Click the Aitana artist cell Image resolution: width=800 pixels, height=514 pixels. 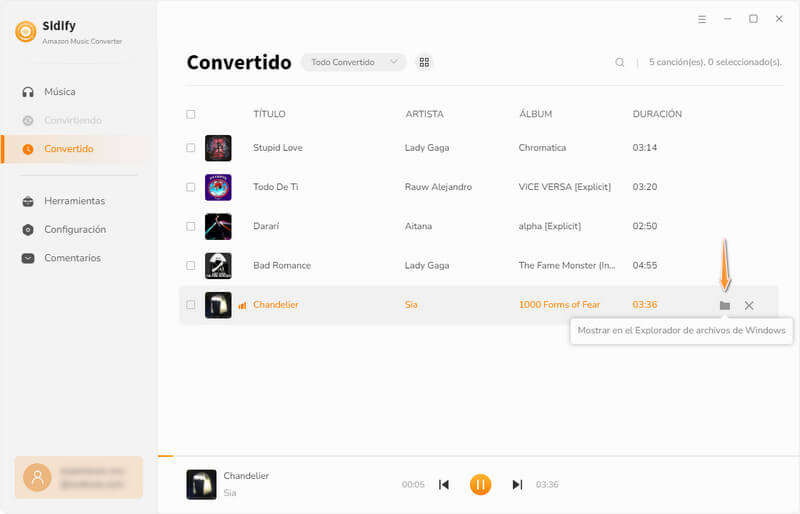418,226
